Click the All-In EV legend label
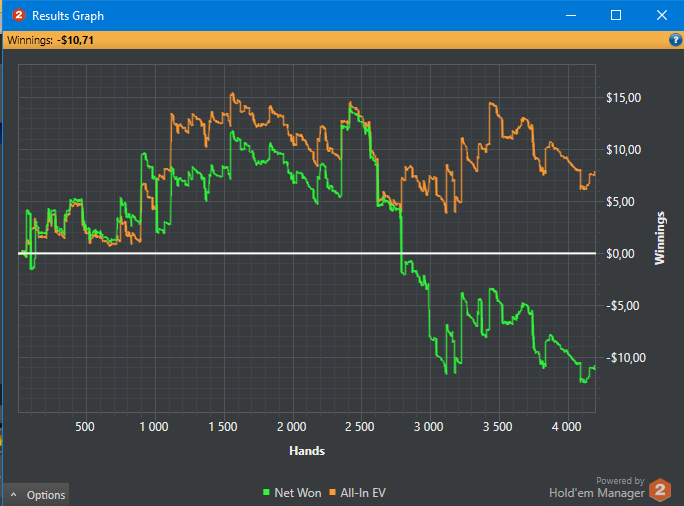Screen dimensions: 684x506 tap(363, 493)
